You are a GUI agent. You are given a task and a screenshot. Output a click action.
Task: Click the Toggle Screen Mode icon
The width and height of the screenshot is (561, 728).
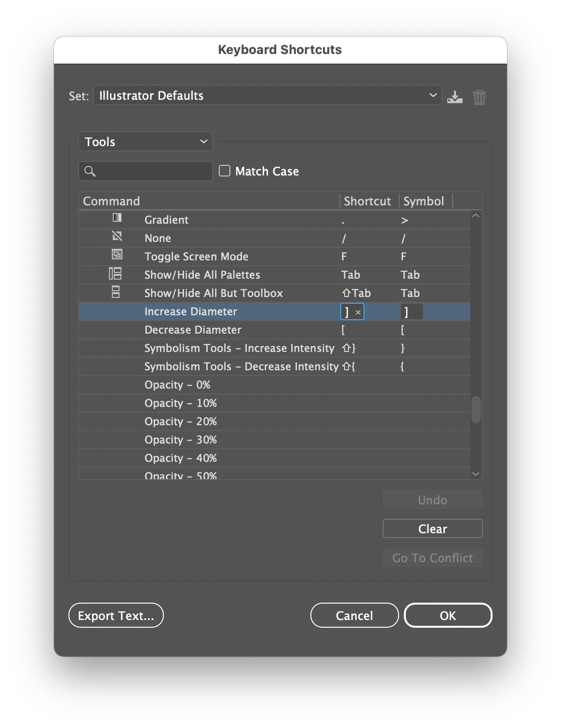click(117, 255)
